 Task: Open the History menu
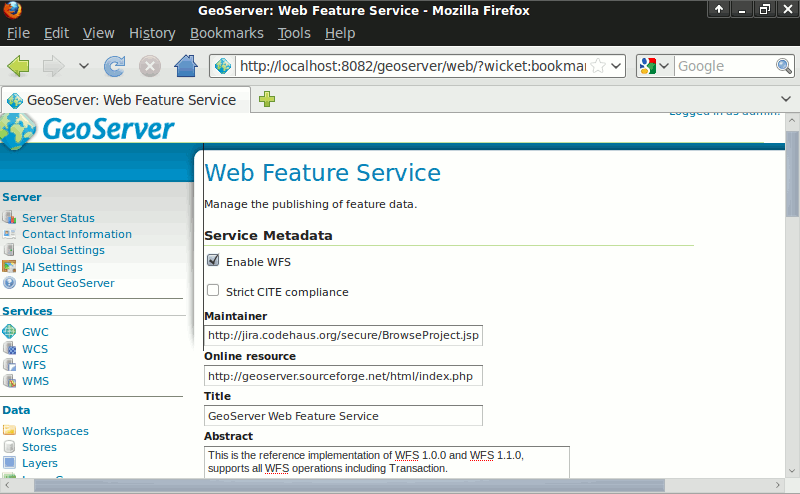coord(152,33)
